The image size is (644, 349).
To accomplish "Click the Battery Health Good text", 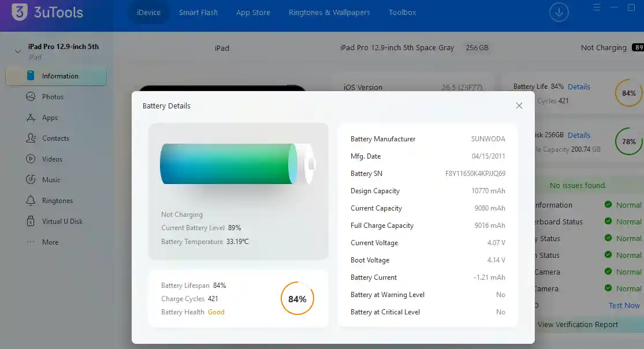I will pos(193,312).
